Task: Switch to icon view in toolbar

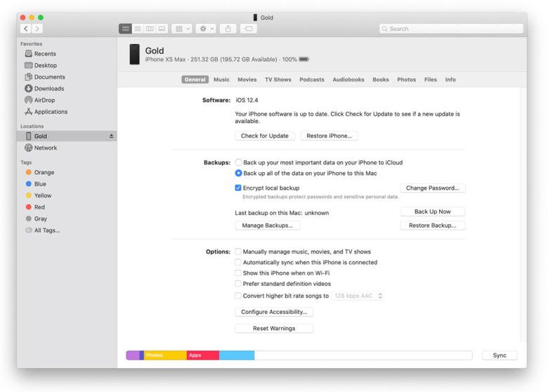Action: point(126,29)
